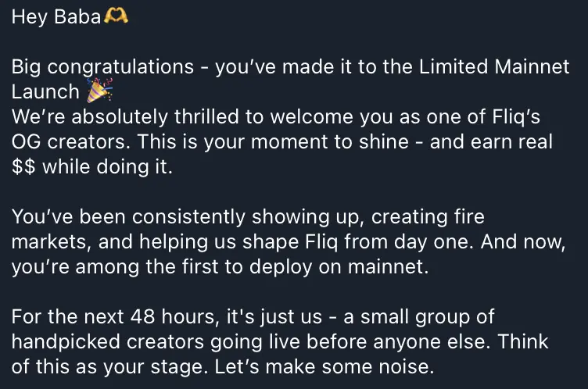
Task: Click the words "moment to shine"
Action: (x=330, y=141)
